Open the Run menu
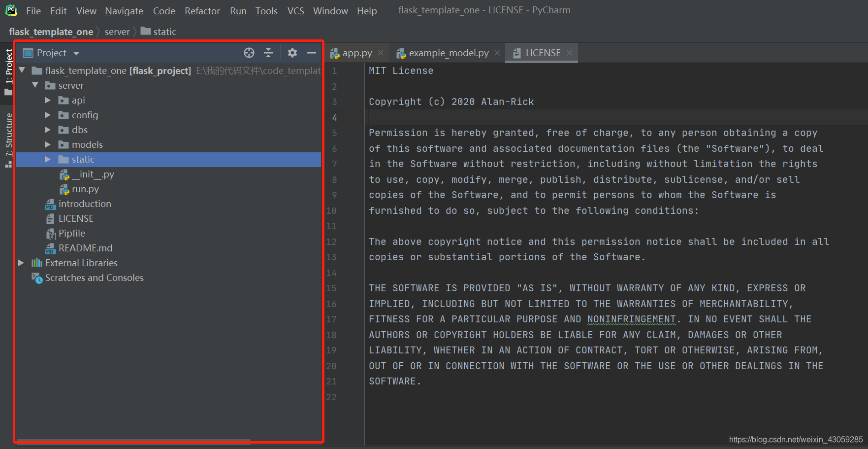 pos(238,11)
